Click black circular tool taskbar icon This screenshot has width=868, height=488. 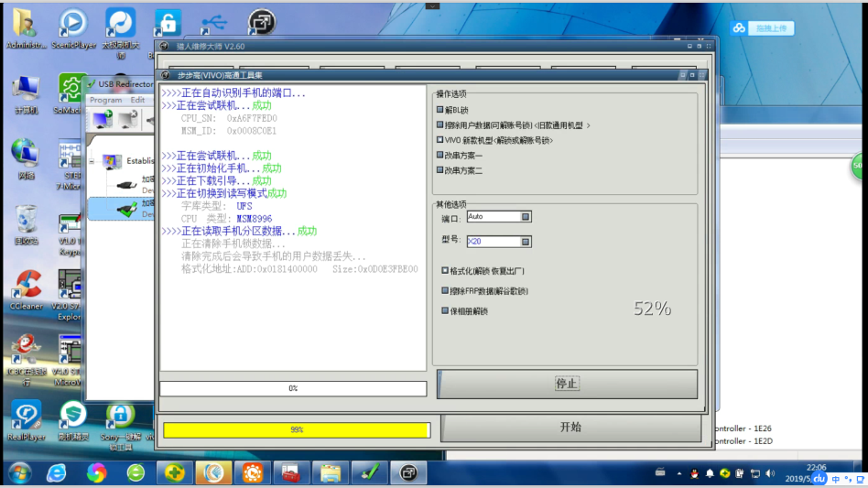tap(408, 473)
